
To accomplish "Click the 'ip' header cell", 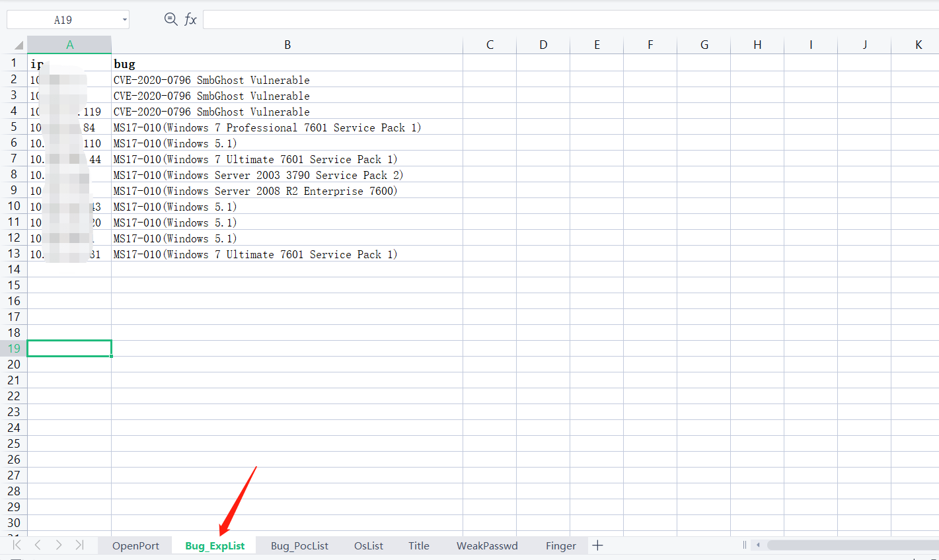I will click(x=69, y=63).
